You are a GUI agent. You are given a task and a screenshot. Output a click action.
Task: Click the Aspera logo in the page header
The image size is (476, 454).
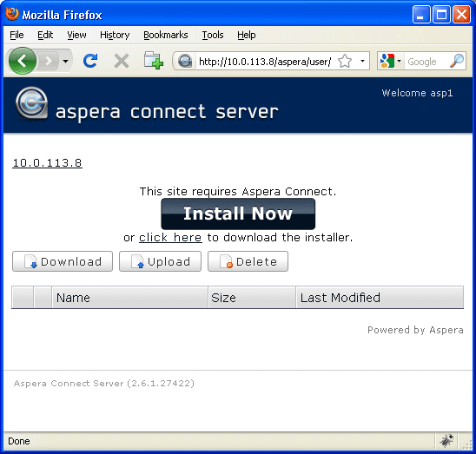(x=31, y=103)
